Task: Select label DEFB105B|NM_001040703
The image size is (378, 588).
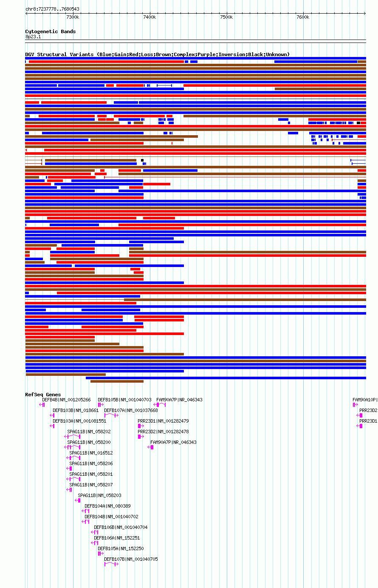Action: [124, 400]
